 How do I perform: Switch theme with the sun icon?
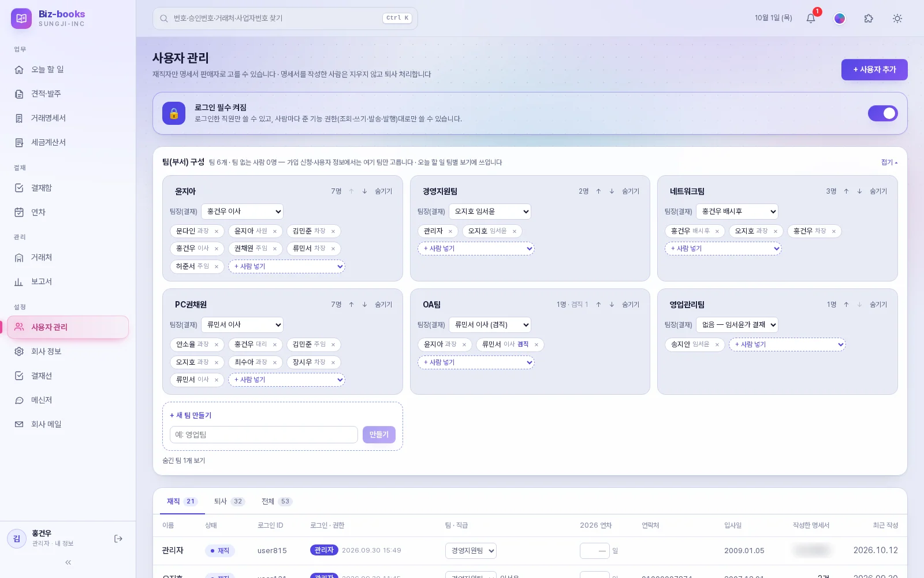[x=897, y=18]
